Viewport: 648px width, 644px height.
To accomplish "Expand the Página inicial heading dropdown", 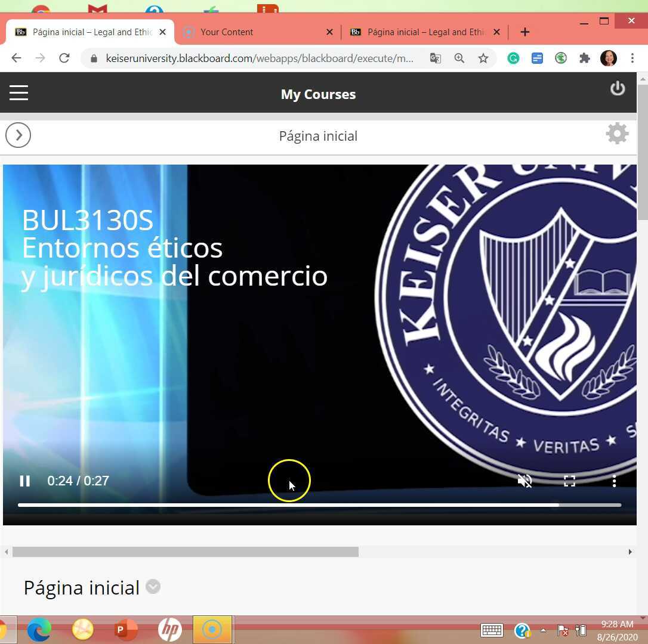I will click(153, 587).
